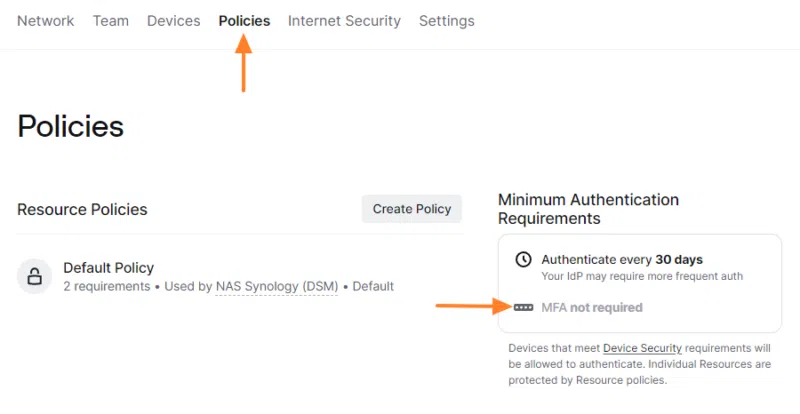The width and height of the screenshot is (800, 414).
Task: Click the lock icon beside Default Policy
Action: pyautogui.click(x=35, y=276)
